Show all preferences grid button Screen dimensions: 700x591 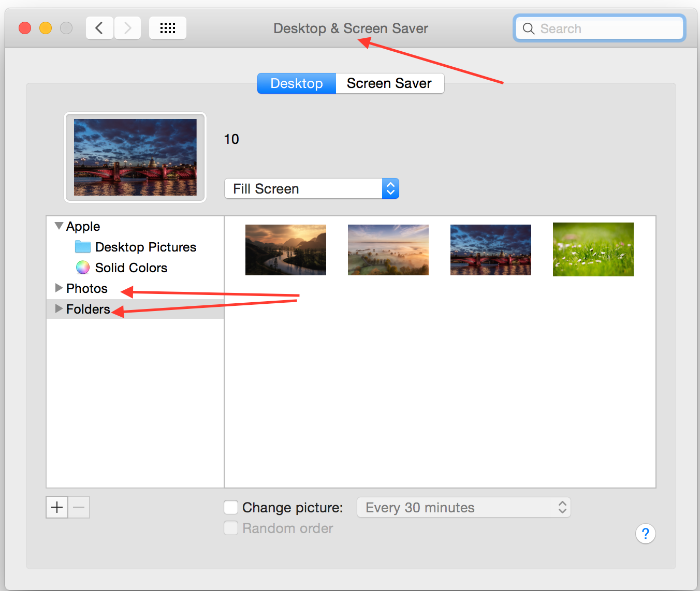[x=168, y=28]
